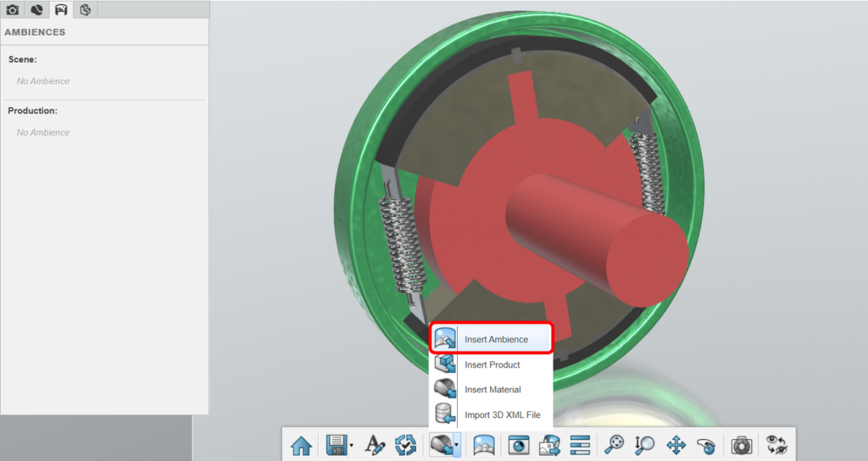Screen dimensions: 868x461
Task: Select the rotate view hand icon
Action: pos(706,445)
